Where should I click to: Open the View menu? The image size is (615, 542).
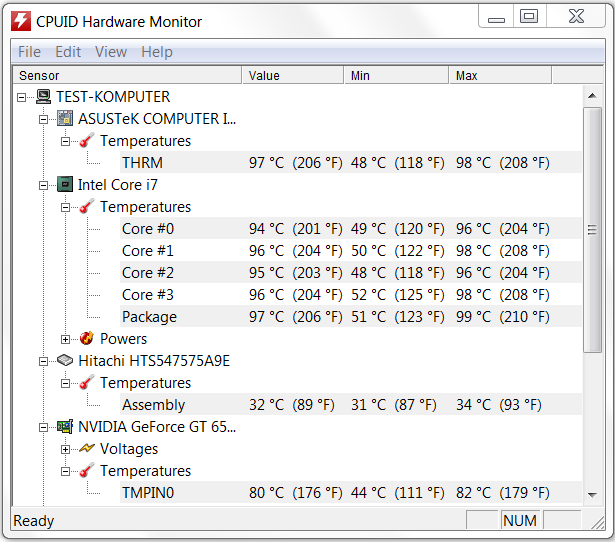(x=111, y=52)
